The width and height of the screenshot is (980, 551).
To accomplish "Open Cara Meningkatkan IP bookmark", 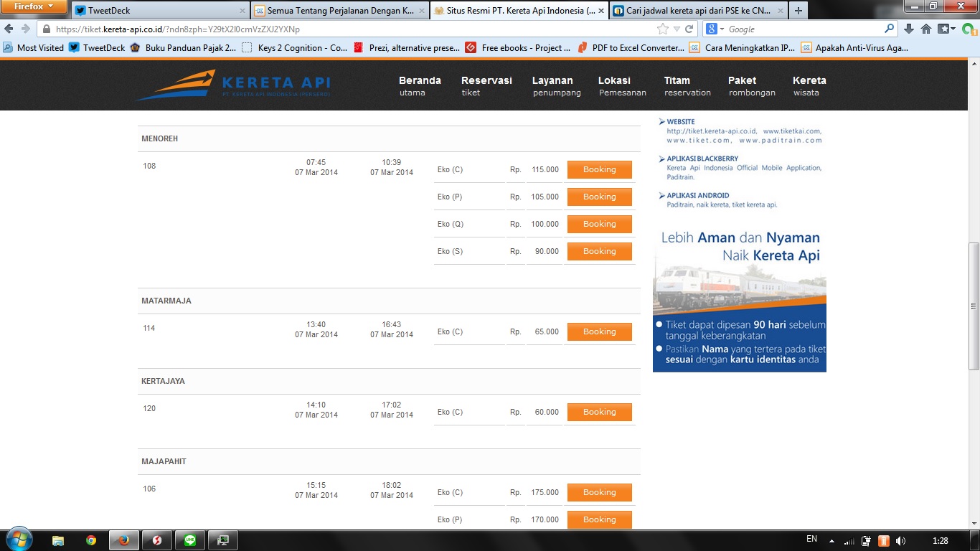I will pos(743,48).
